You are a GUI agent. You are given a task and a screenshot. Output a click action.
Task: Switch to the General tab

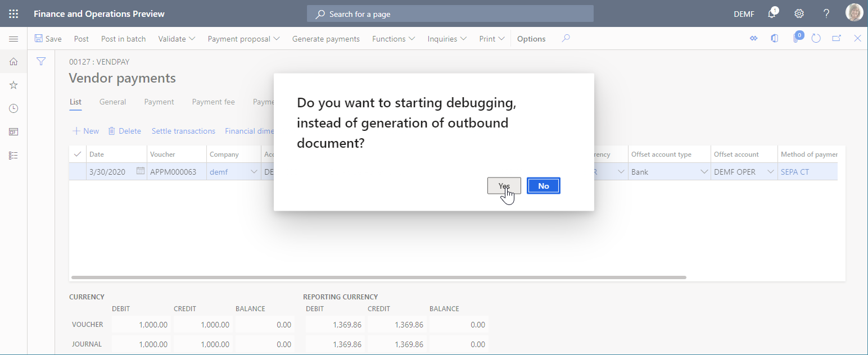click(x=112, y=102)
